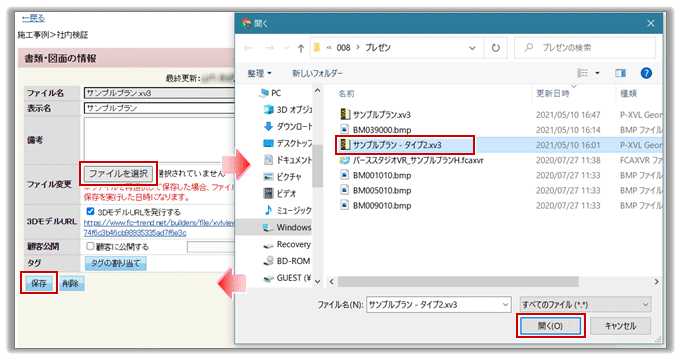Open すべてのファイル type filter dropdown
Viewport: 681px width, 360px height.
tap(585, 305)
